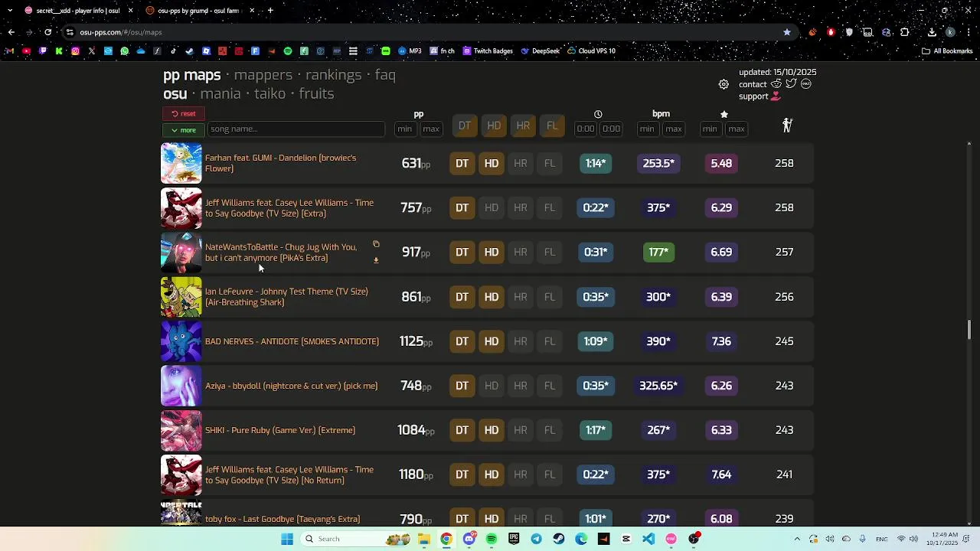Click the song name search field

tap(296, 129)
